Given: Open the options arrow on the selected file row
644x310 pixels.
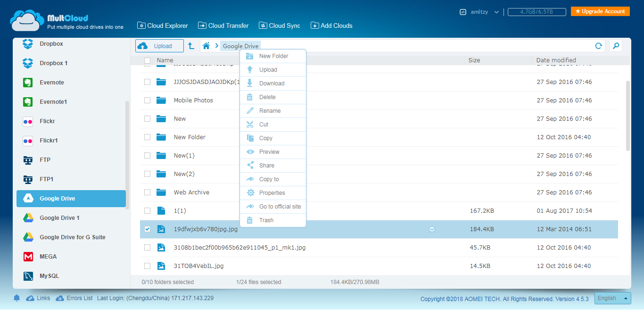Looking at the screenshot, I should (432, 229).
